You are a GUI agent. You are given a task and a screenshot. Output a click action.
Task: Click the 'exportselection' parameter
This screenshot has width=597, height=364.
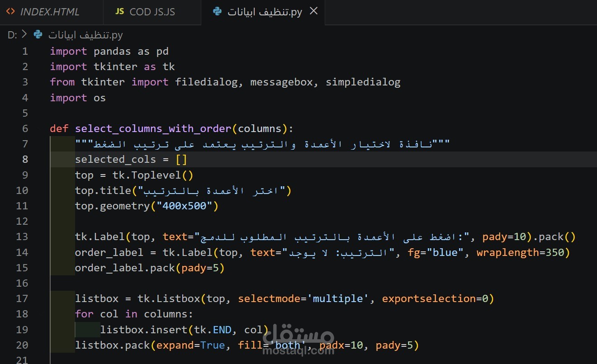429,298
